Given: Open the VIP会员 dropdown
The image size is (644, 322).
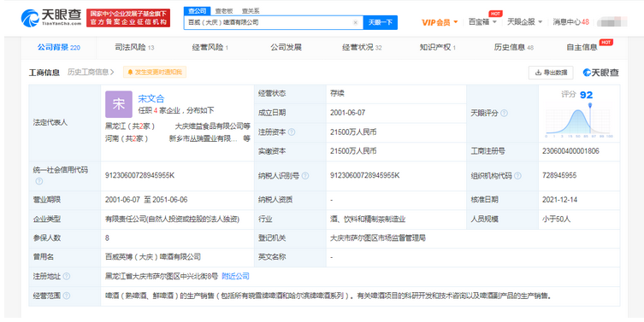Looking at the screenshot, I should 440,22.
